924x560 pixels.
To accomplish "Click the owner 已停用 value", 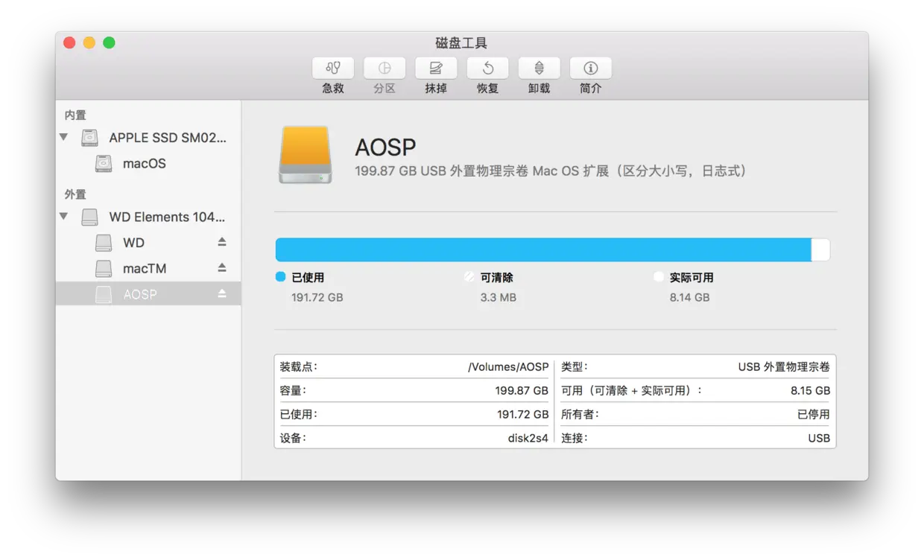I will 814,415.
